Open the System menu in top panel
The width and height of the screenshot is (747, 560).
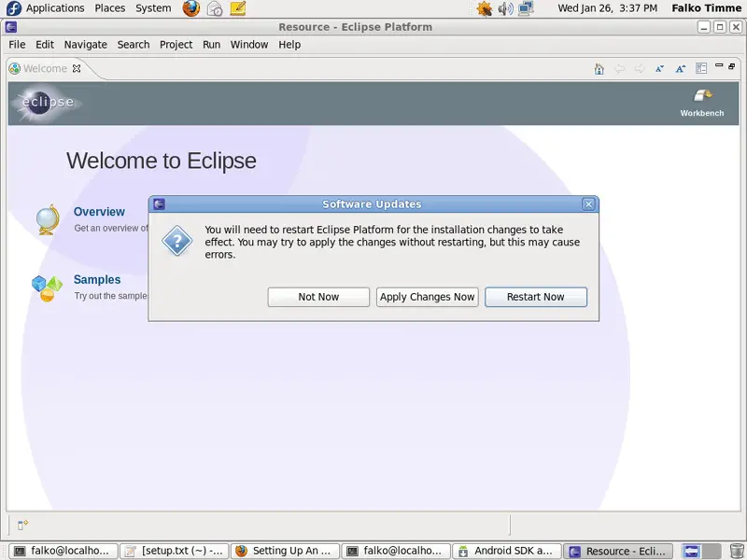tap(153, 8)
